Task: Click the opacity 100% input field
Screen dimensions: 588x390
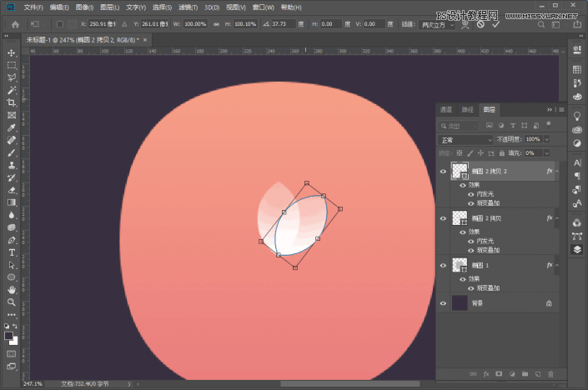Action: (534, 139)
